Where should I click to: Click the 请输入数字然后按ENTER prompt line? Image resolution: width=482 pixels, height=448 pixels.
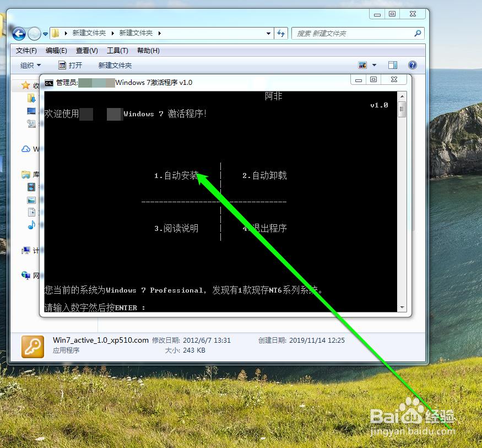click(95, 307)
